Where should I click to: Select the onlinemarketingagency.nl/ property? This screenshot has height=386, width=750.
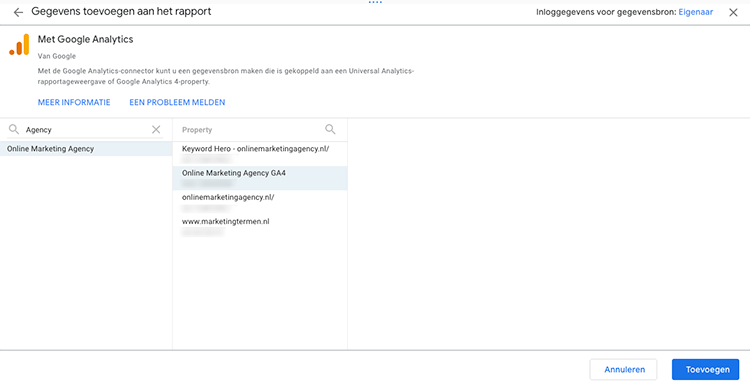[x=260, y=202]
